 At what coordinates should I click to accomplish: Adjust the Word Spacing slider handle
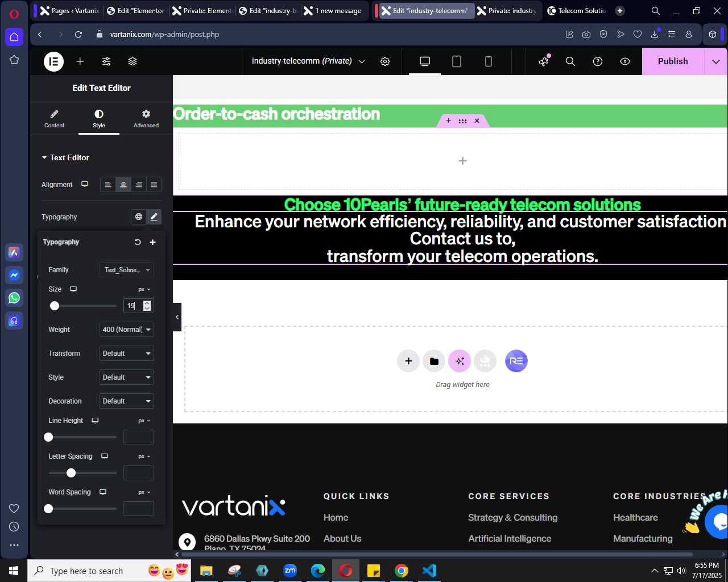pyautogui.click(x=48, y=509)
